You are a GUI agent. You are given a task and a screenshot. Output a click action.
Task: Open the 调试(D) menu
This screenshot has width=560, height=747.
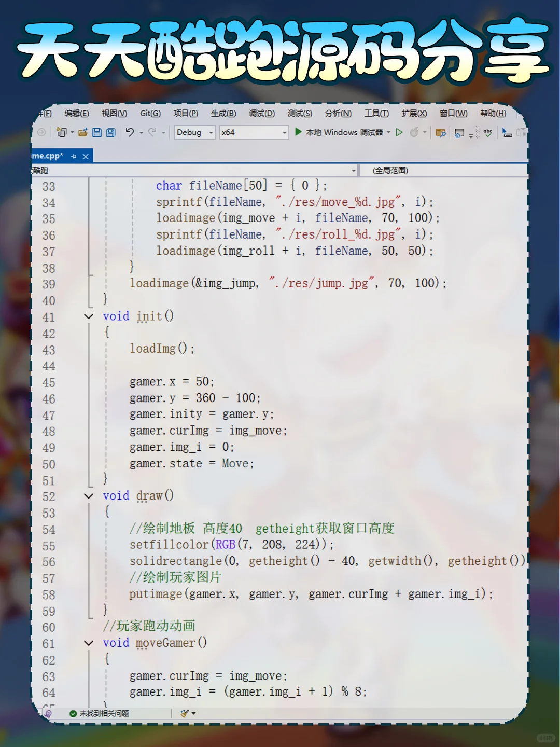tap(262, 114)
